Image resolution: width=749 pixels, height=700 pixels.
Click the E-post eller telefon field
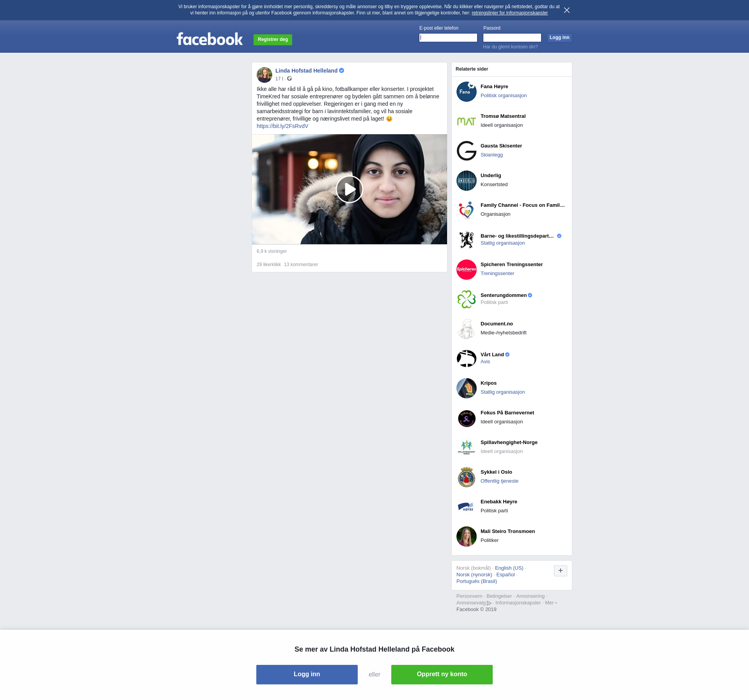click(x=448, y=37)
